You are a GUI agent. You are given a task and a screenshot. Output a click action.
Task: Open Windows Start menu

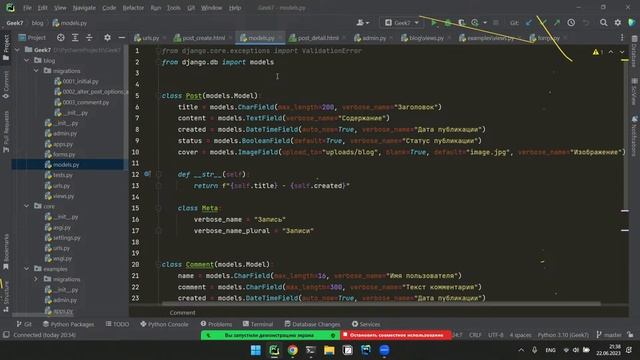click(x=256, y=350)
